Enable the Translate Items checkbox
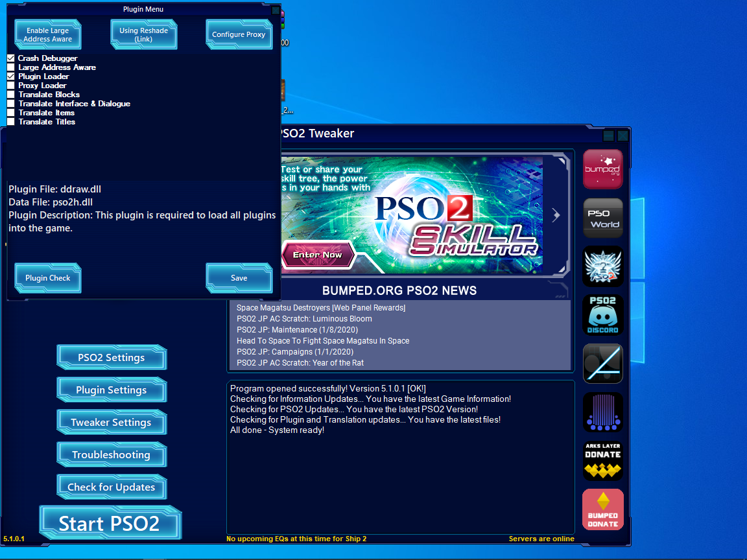This screenshot has height=560, width=747. [11, 113]
